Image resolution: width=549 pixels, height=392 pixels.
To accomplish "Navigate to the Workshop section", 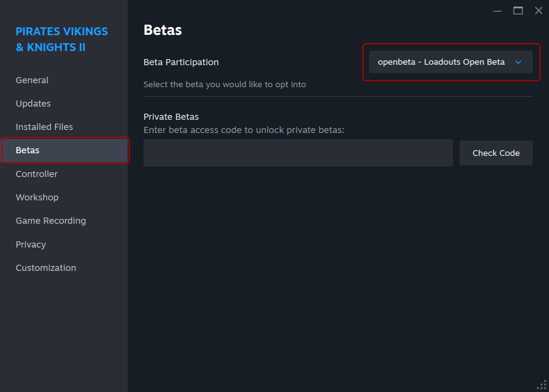I will coord(37,197).
